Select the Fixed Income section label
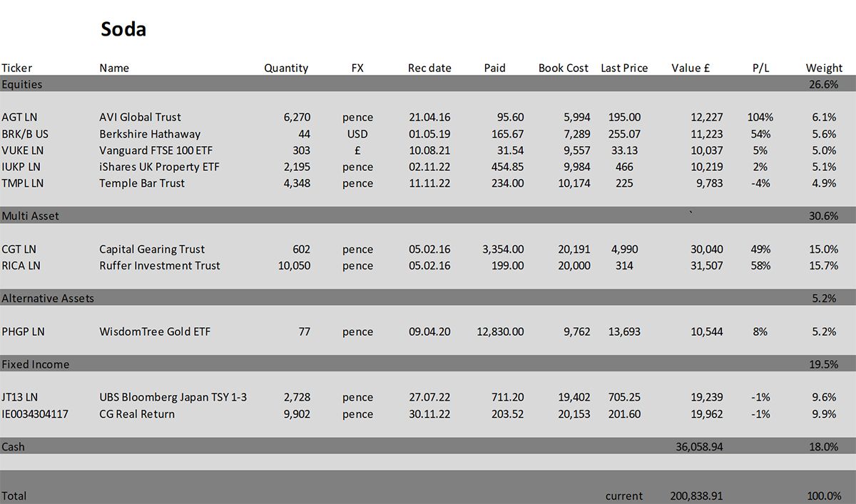This screenshot has height=504, width=856. point(36,364)
